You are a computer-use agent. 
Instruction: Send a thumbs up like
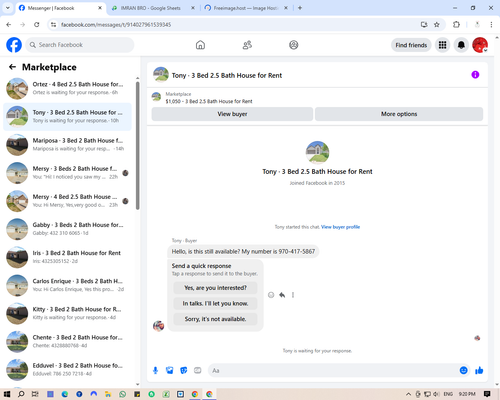point(479,370)
